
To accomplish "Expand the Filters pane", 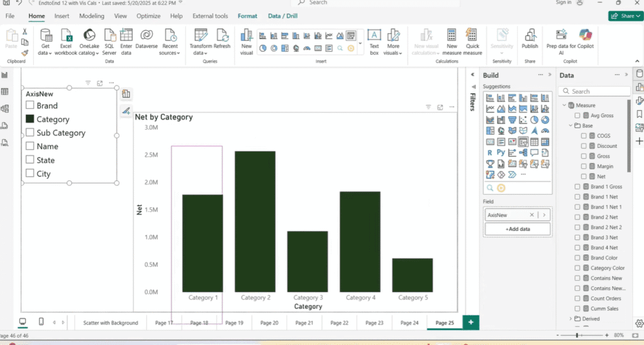I will [x=472, y=74].
